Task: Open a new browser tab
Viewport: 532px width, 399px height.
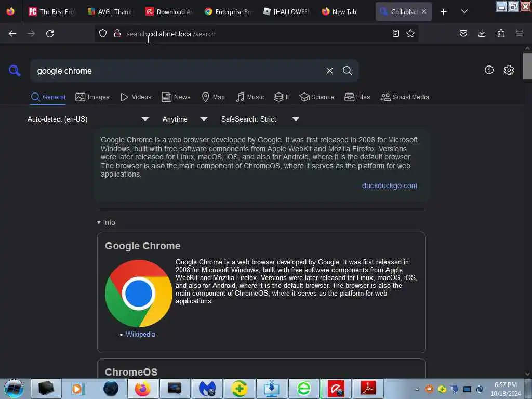Action: [444, 12]
